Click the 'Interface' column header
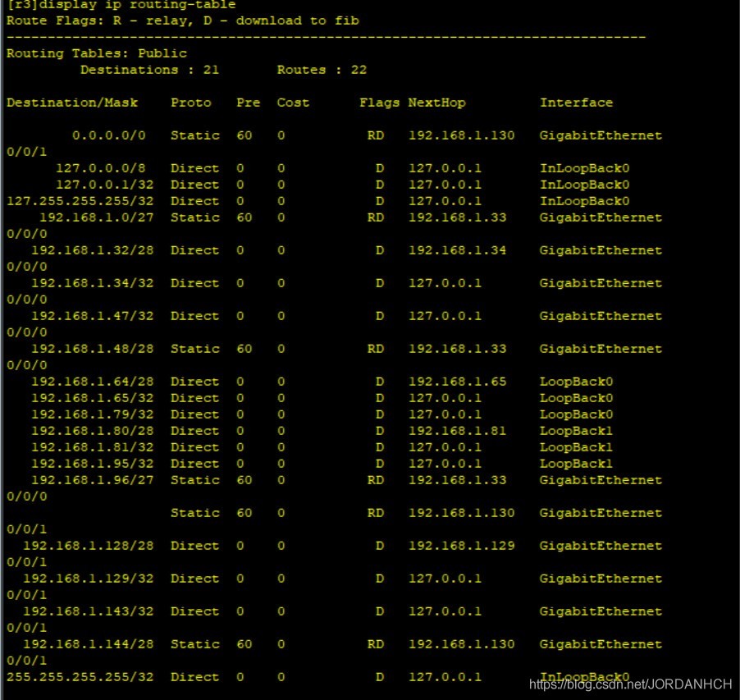 click(x=576, y=103)
